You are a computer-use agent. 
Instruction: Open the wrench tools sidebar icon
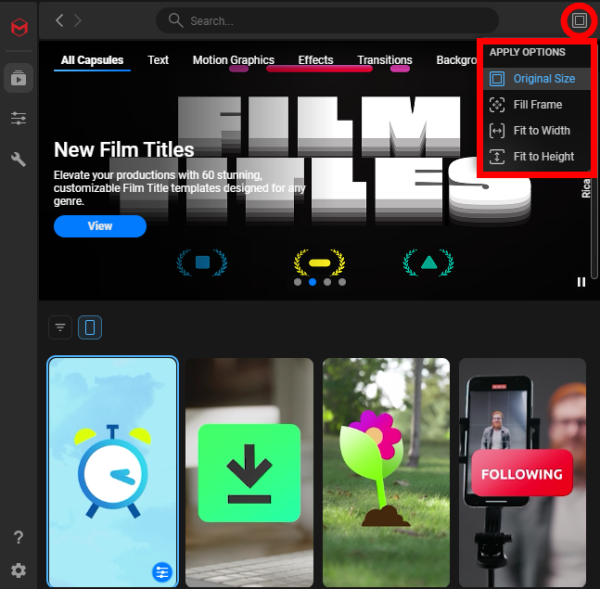pos(18,159)
